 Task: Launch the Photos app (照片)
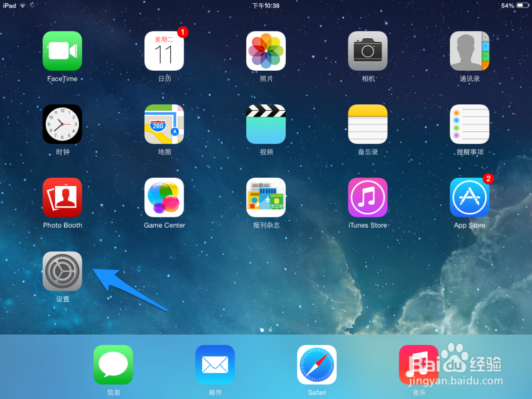(266, 51)
